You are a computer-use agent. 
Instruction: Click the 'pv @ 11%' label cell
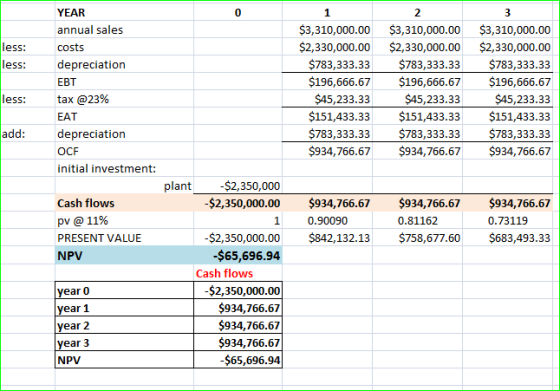[x=124, y=221]
